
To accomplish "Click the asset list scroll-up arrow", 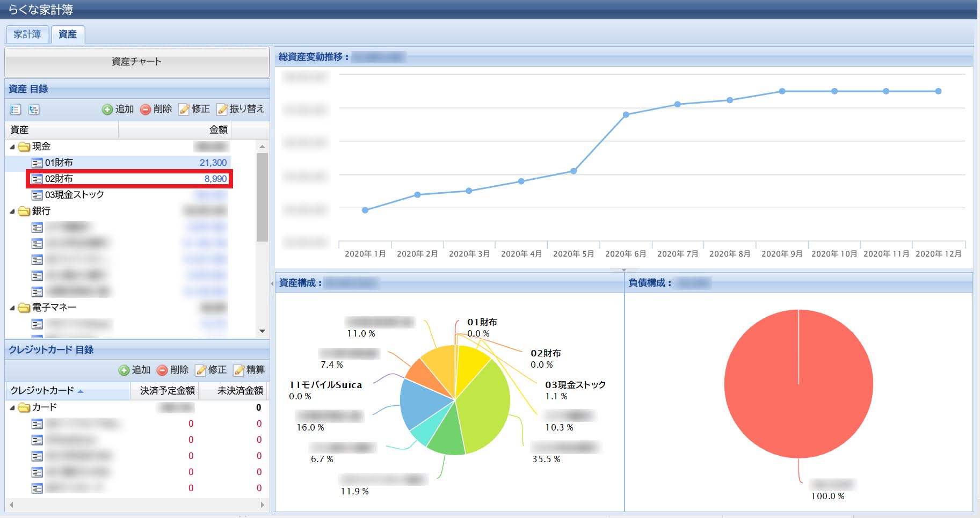I will (x=262, y=147).
